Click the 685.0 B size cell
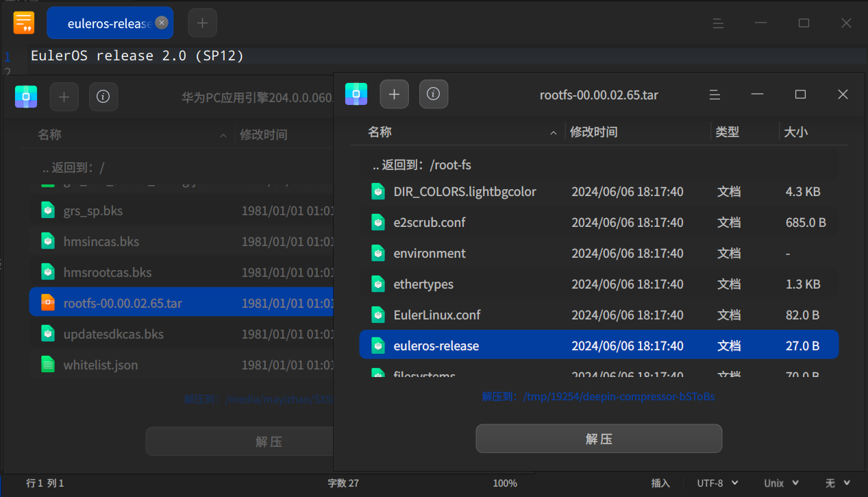 tap(806, 222)
